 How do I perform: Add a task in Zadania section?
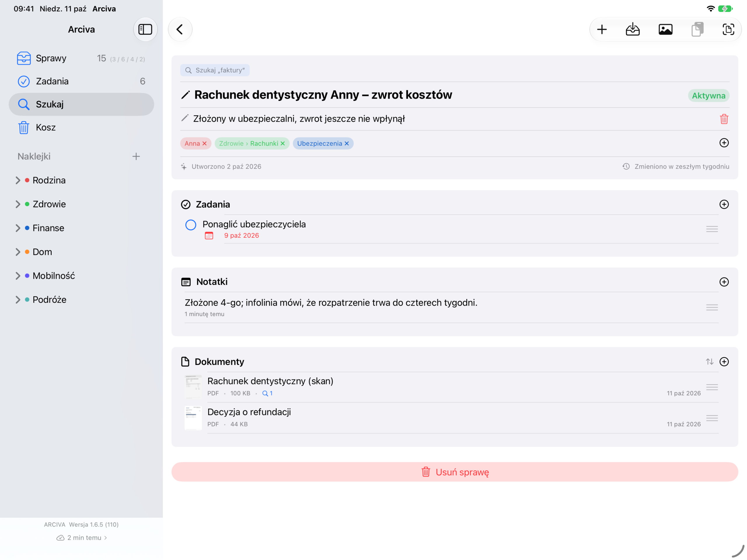coord(724,204)
